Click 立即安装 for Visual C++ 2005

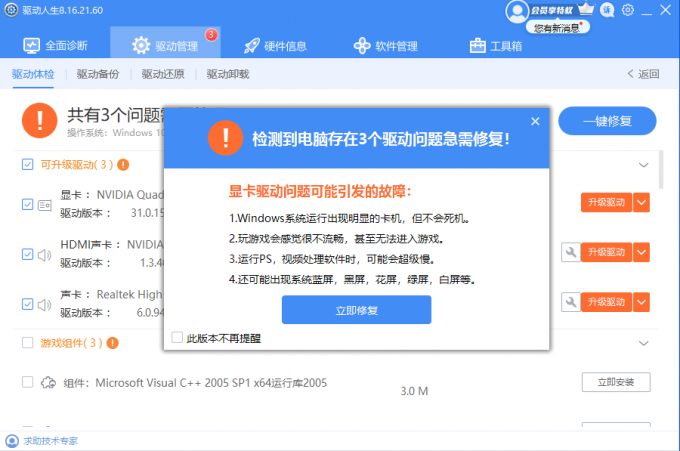click(616, 382)
